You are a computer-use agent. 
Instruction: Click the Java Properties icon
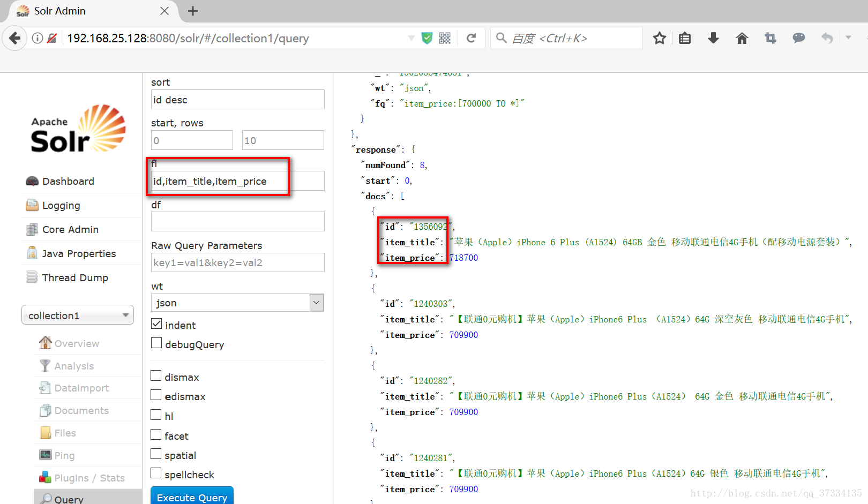click(32, 253)
